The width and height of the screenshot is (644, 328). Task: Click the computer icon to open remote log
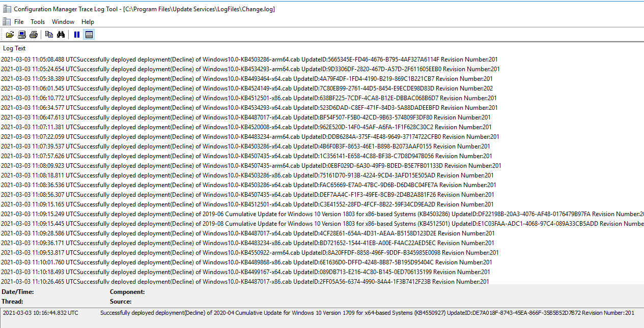click(x=21, y=34)
